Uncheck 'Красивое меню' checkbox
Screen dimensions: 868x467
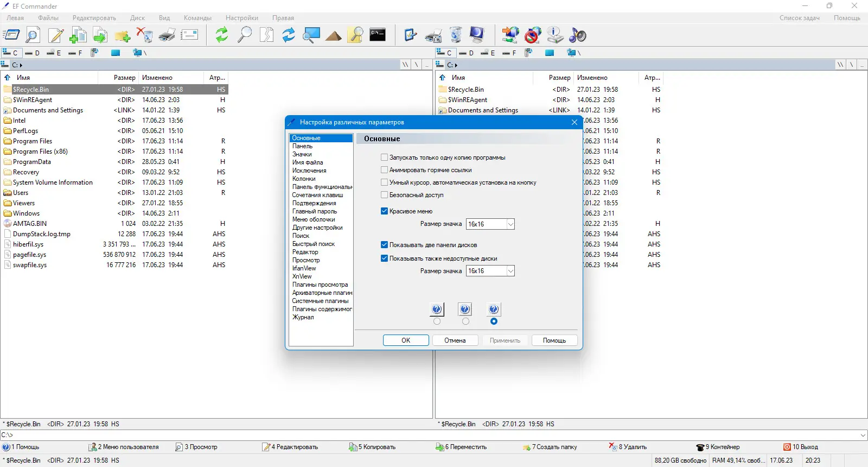click(385, 211)
